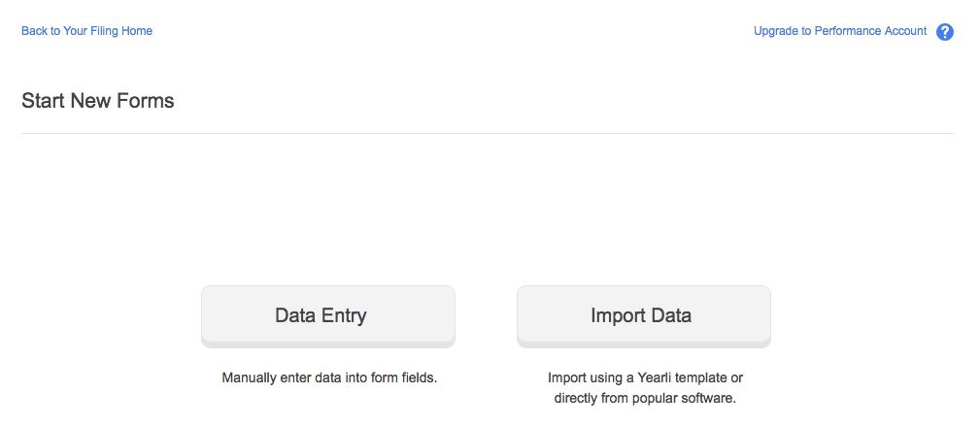Open Upgrade to Performance Account link
Screen dimensions: 980x426
click(x=840, y=31)
